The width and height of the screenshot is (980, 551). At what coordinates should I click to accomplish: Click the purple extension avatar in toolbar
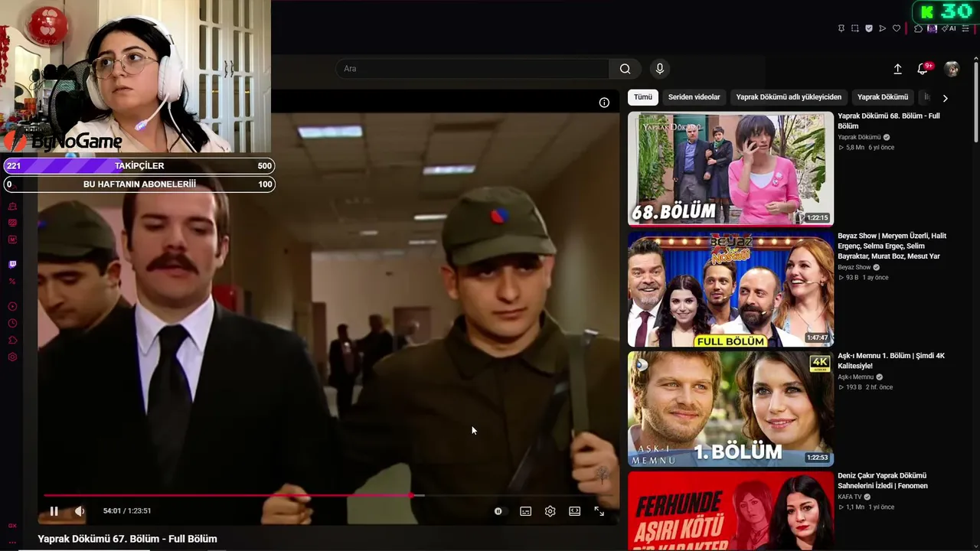coord(932,28)
